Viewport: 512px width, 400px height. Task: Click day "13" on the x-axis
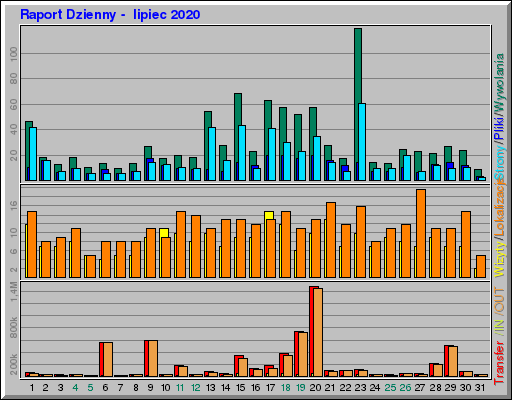[x=210, y=388]
